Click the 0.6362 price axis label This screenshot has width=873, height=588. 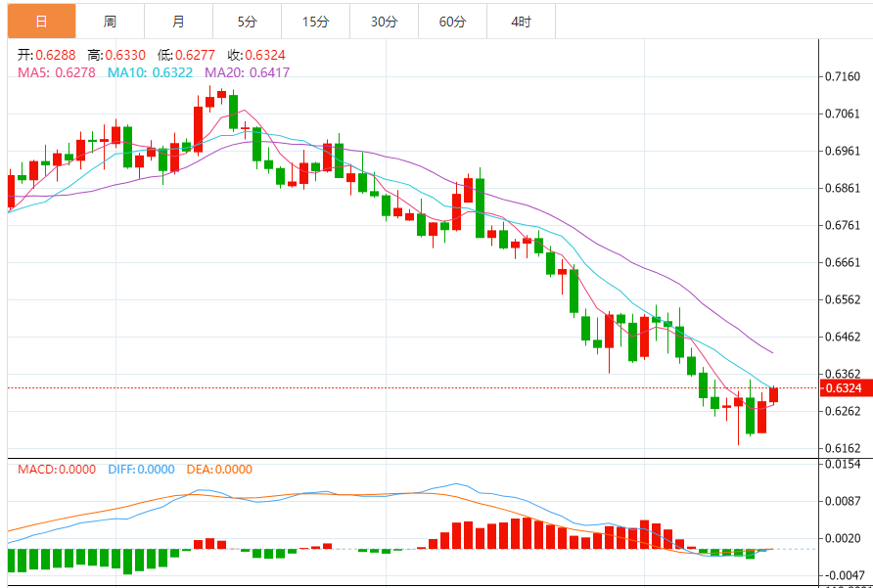pyautogui.click(x=843, y=374)
